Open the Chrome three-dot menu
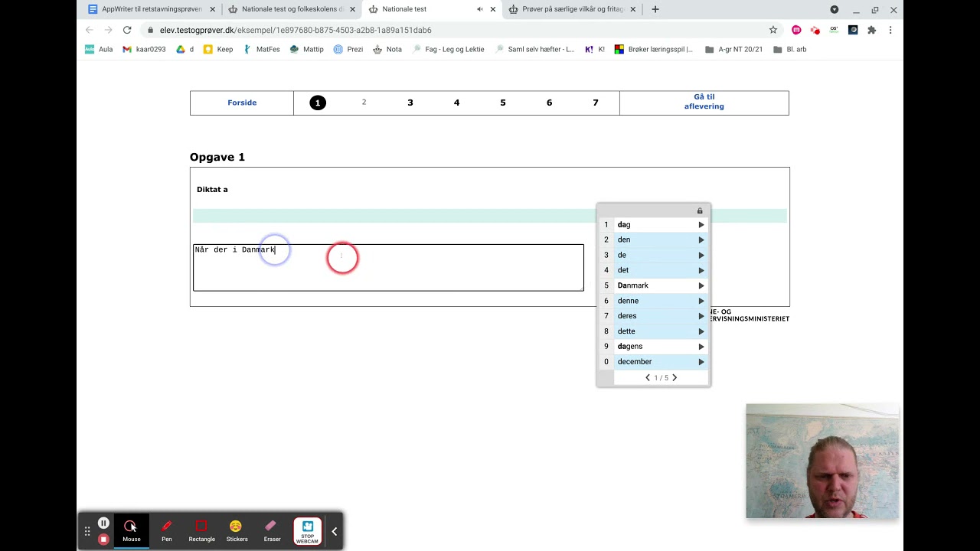The width and height of the screenshot is (980, 551). (x=890, y=30)
